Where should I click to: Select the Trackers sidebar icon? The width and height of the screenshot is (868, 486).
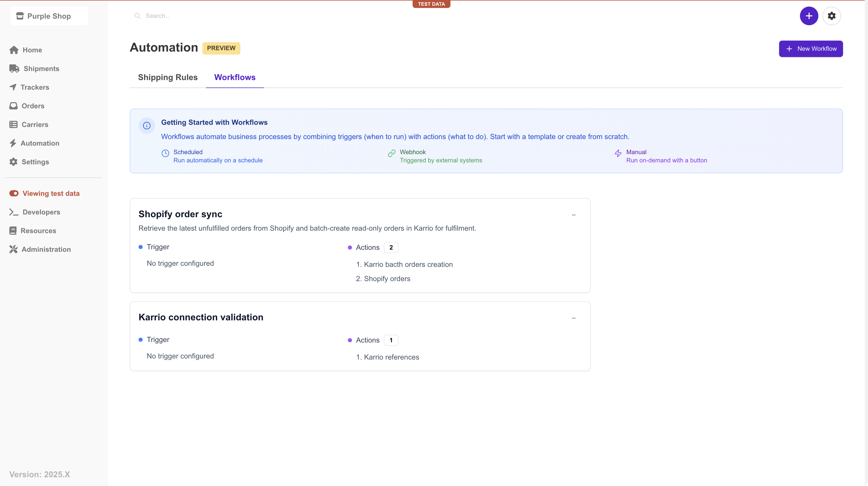(x=13, y=87)
